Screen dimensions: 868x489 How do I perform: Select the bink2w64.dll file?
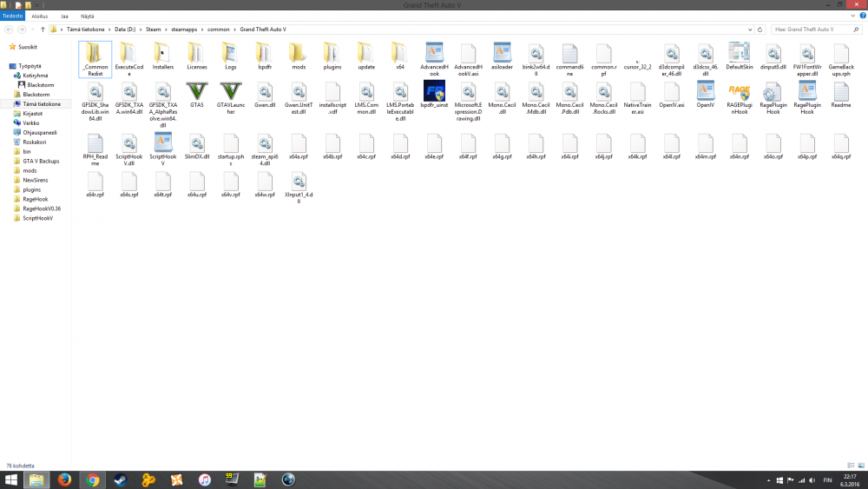pos(536,53)
